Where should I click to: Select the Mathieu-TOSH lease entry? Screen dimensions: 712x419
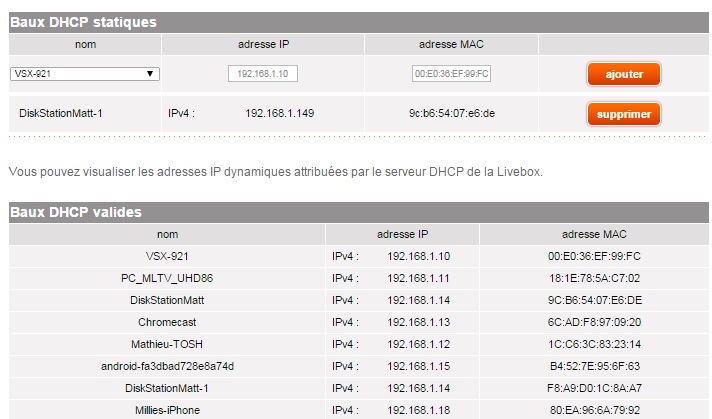[167, 344]
